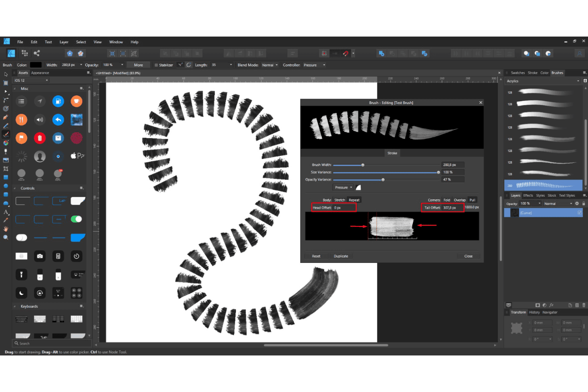Open the Layers panel options menu icon

[x=584, y=195]
